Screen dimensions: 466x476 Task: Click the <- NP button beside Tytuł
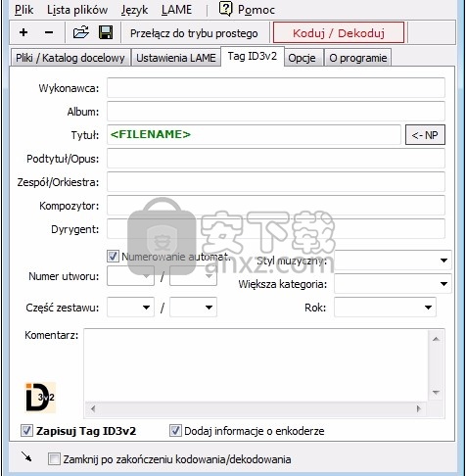425,135
